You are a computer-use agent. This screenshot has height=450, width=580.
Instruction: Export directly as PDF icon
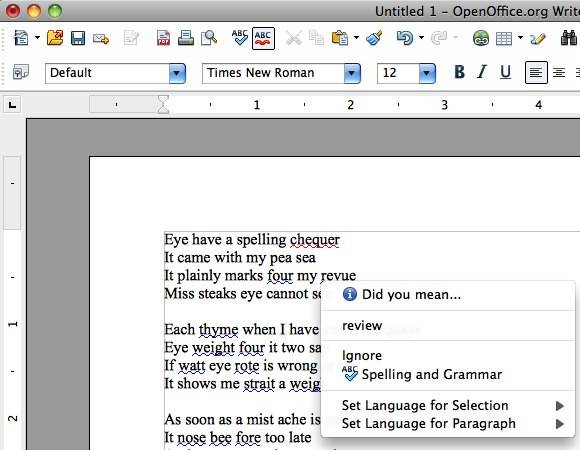coord(163,38)
